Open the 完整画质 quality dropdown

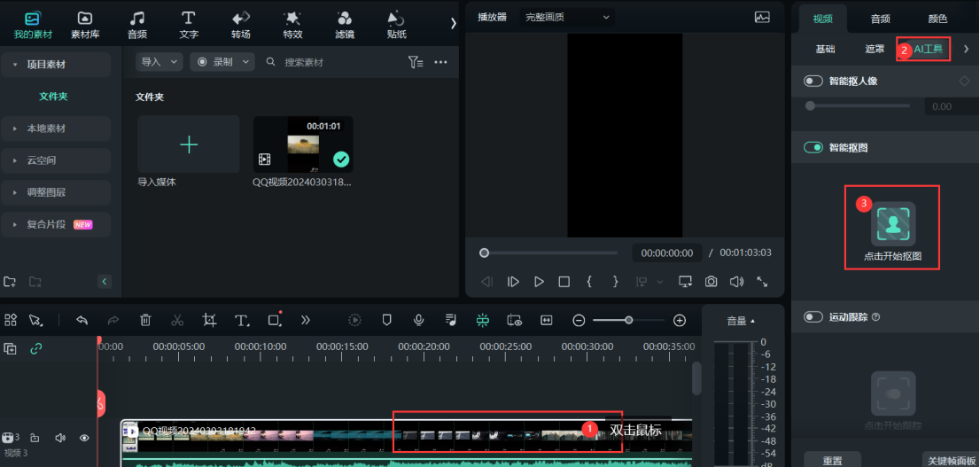point(567,17)
